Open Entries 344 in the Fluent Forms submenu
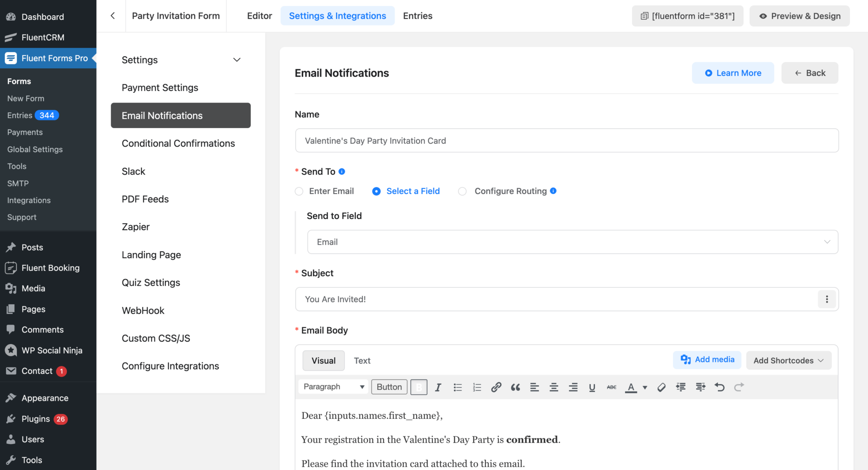The image size is (868, 470). [33, 115]
